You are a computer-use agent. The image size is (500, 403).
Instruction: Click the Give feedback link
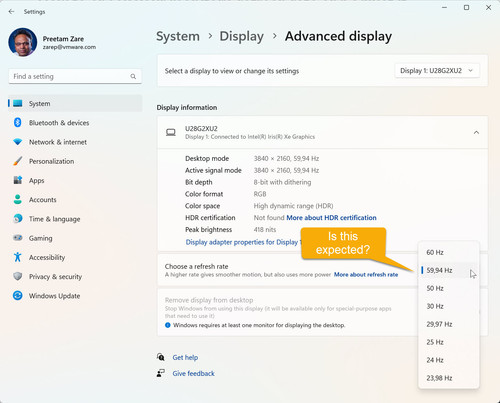pyautogui.click(x=193, y=373)
